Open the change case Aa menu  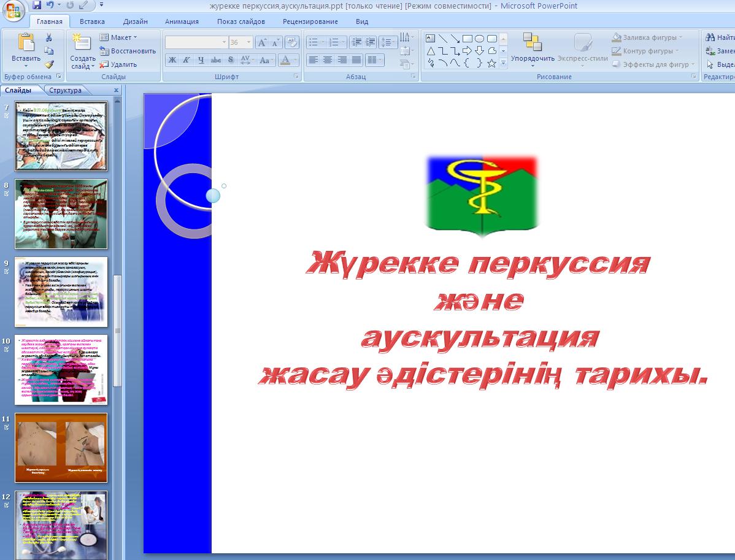pos(265,60)
